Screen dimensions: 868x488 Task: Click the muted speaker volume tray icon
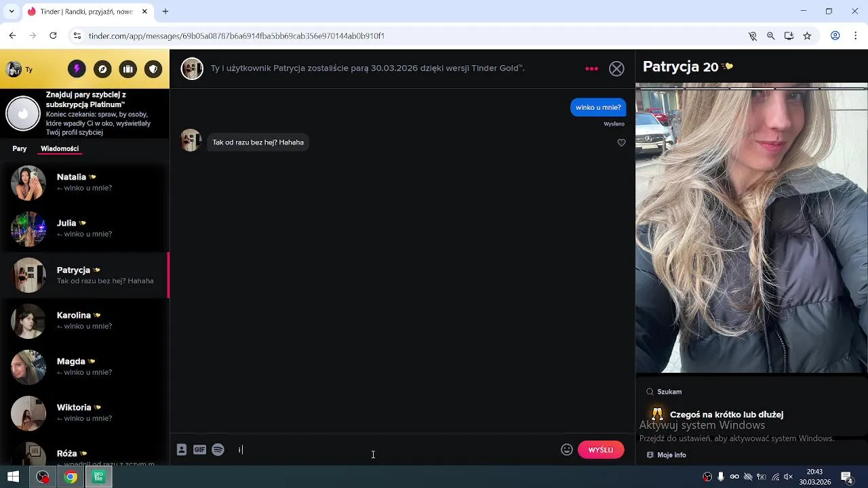pyautogui.click(x=788, y=477)
